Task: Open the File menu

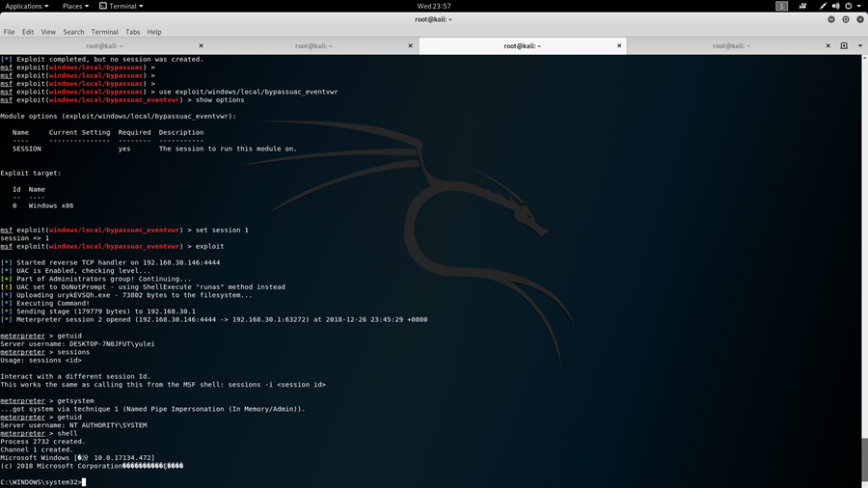Action: click(9, 32)
